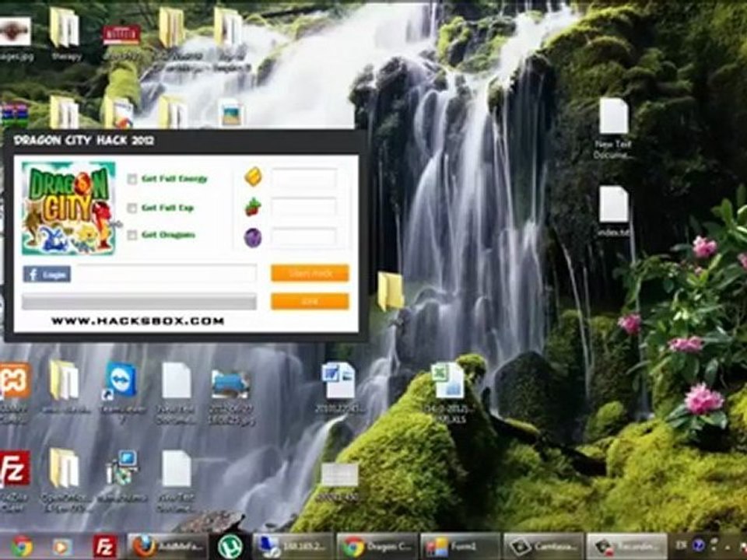
Task: Click the text field next to Facebook Login
Action: (x=167, y=274)
